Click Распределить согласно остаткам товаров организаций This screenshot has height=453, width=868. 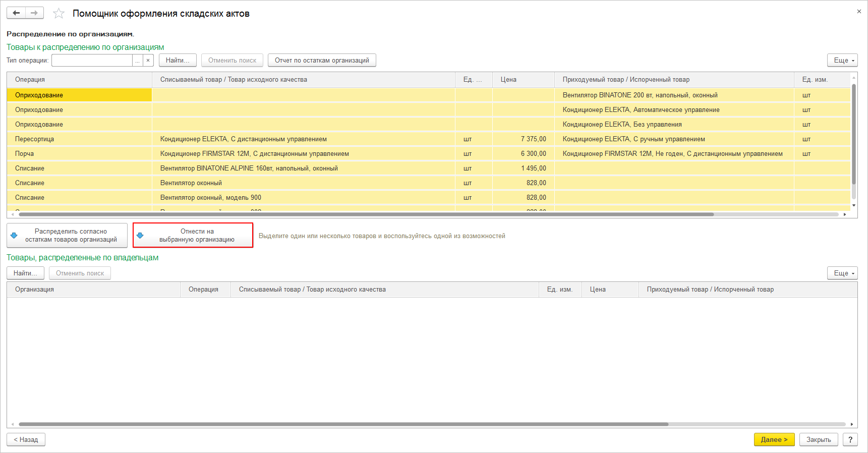67,236
